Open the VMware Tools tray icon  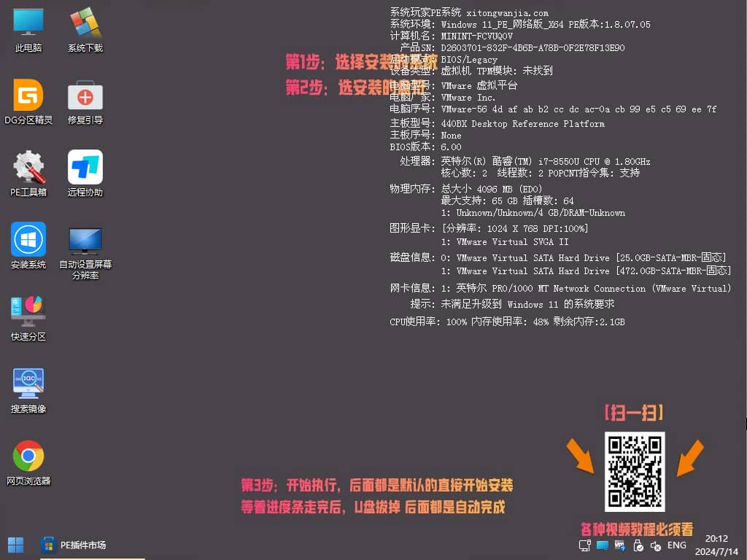point(620,545)
